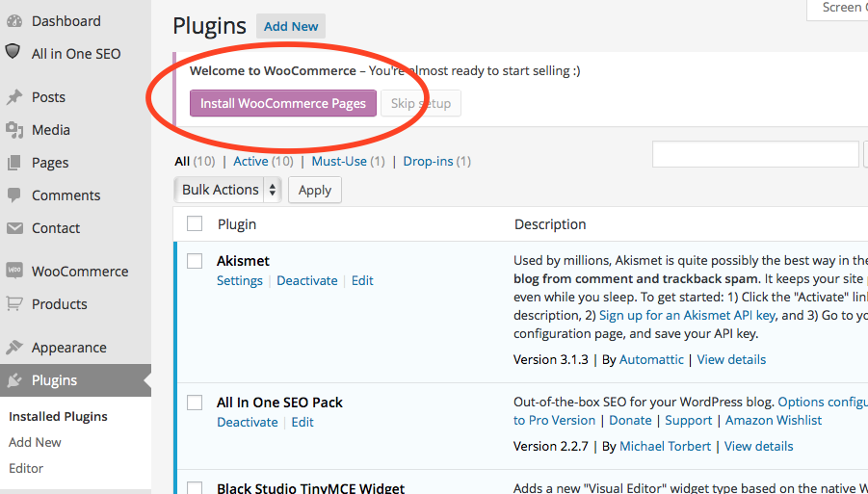Open the Dashboard menu
This screenshot has width=868, height=494.
pyautogui.click(x=66, y=21)
